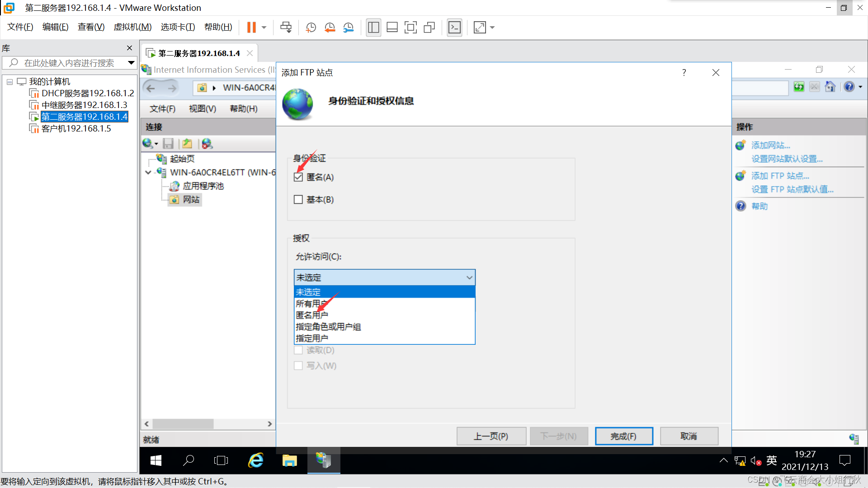
Task: Open VMware 虚拟机(M) menu
Action: click(132, 27)
